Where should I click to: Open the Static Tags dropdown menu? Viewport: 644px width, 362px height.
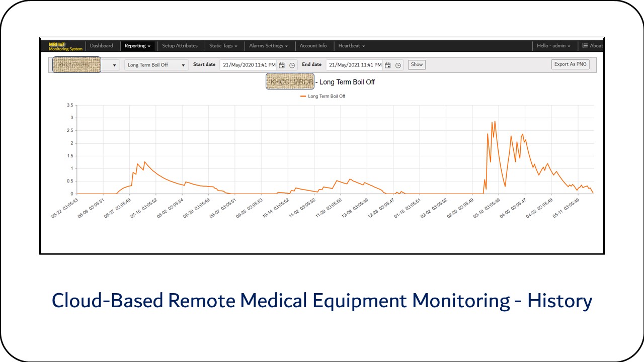coord(223,46)
